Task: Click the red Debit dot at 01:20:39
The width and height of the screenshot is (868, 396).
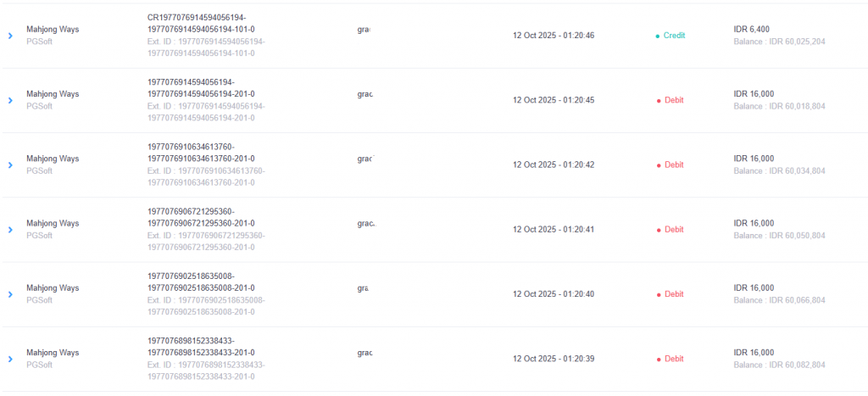Action: tap(659, 360)
